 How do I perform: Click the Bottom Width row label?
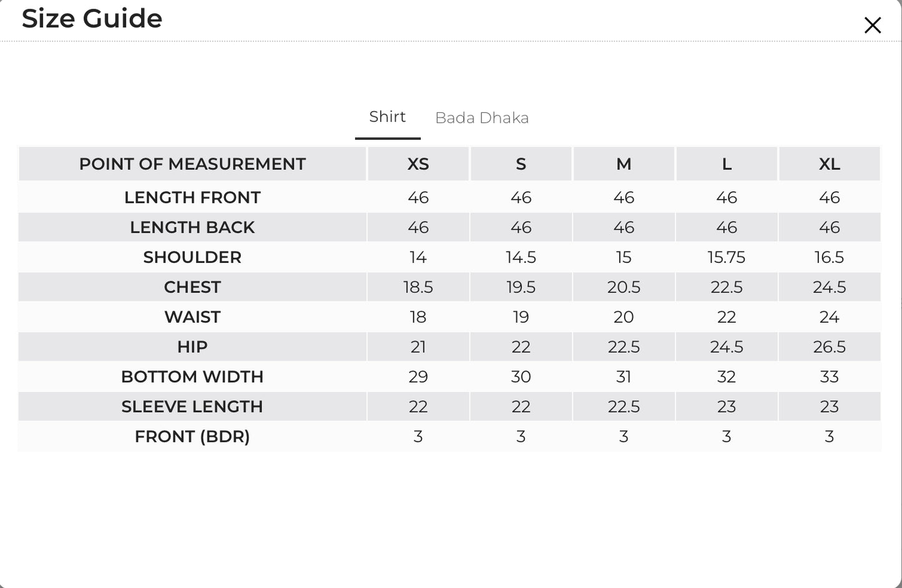[x=192, y=377]
